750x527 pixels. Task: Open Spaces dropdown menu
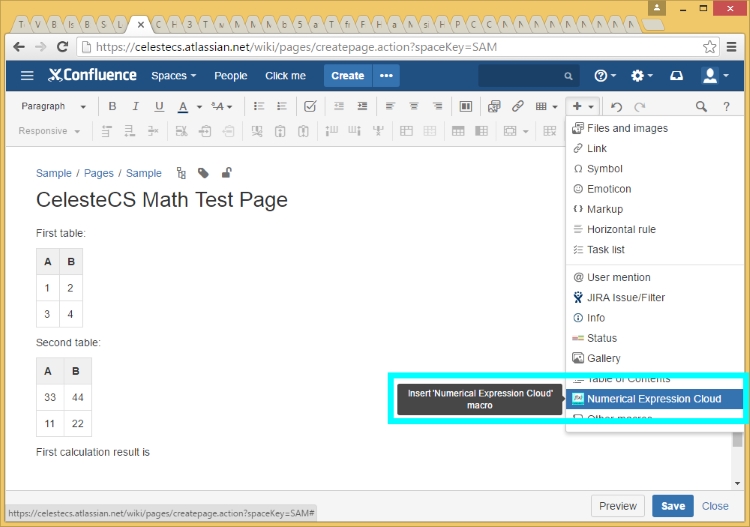[x=174, y=76]
